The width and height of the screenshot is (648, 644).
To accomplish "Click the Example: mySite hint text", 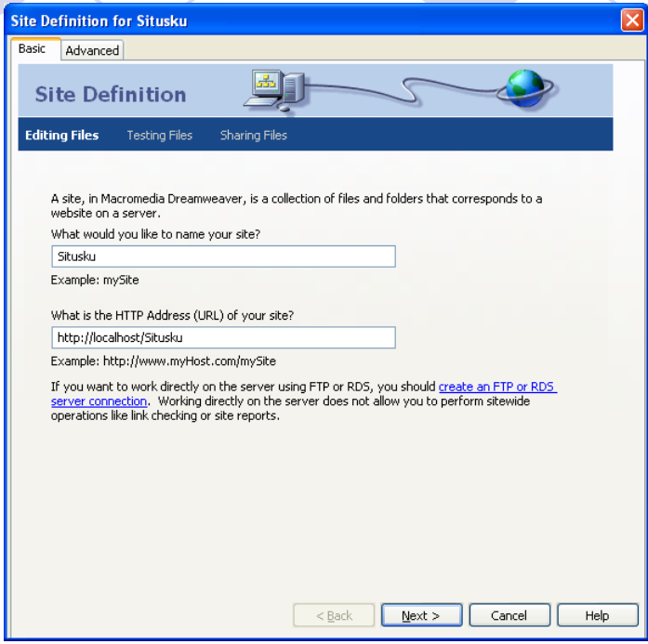I will (95, 280).
